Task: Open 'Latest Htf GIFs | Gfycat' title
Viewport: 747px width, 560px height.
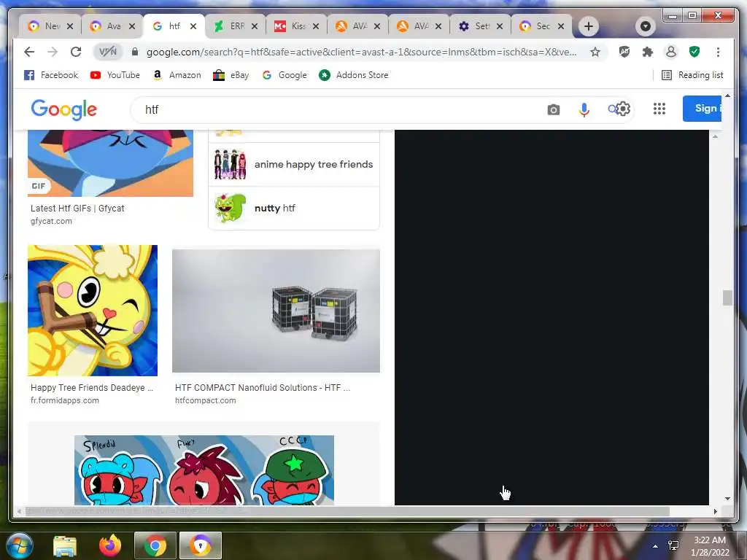Action: 77,208
